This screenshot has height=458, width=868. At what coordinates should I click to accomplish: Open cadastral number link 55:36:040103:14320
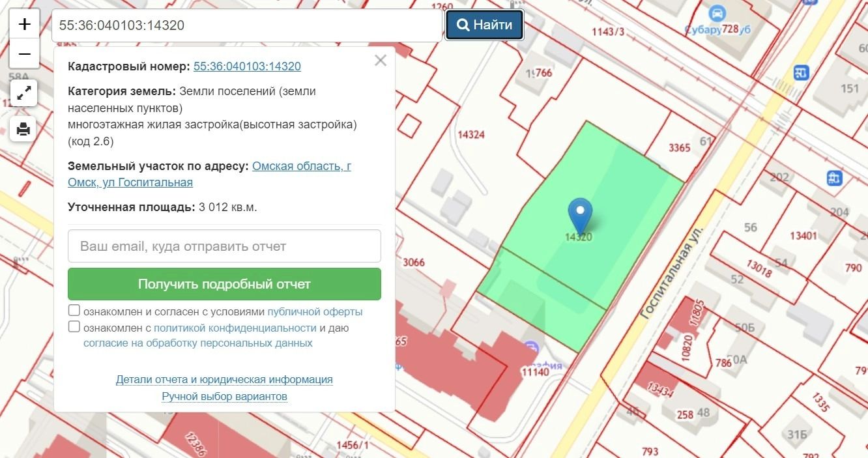tap(247, 66)
